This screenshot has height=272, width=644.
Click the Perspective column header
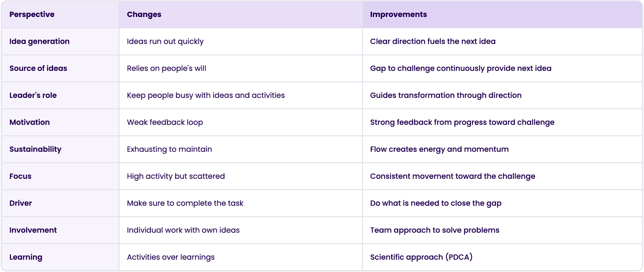(32, 14)
